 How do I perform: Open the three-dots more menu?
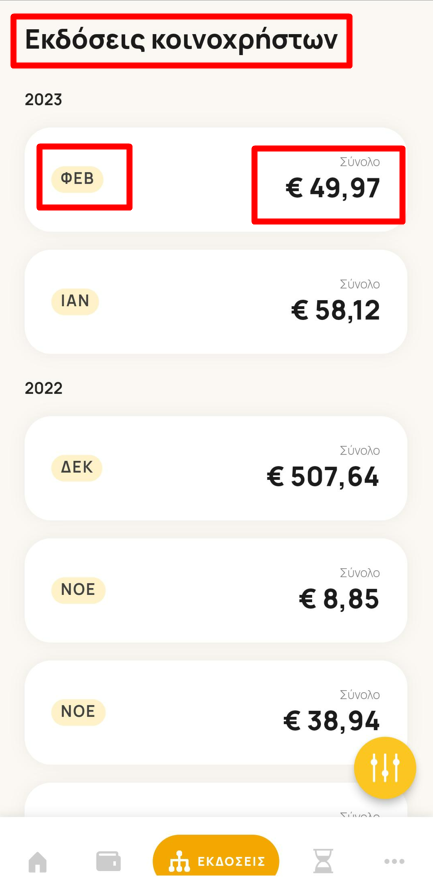point(394,861)
